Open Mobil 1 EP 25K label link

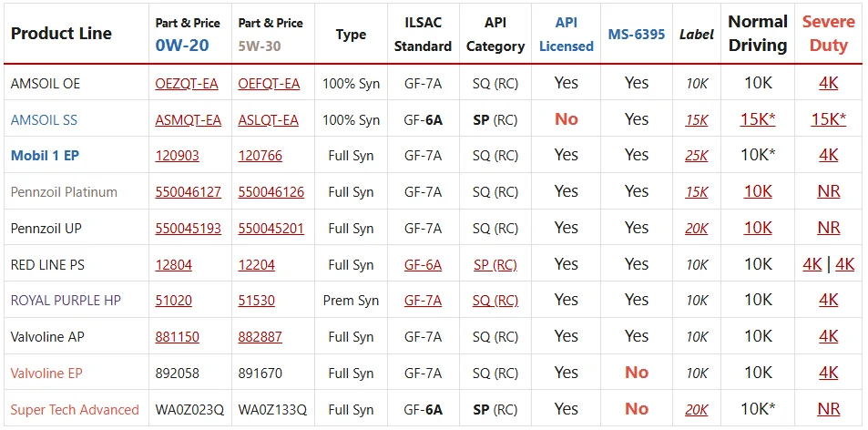click(697, 156)
